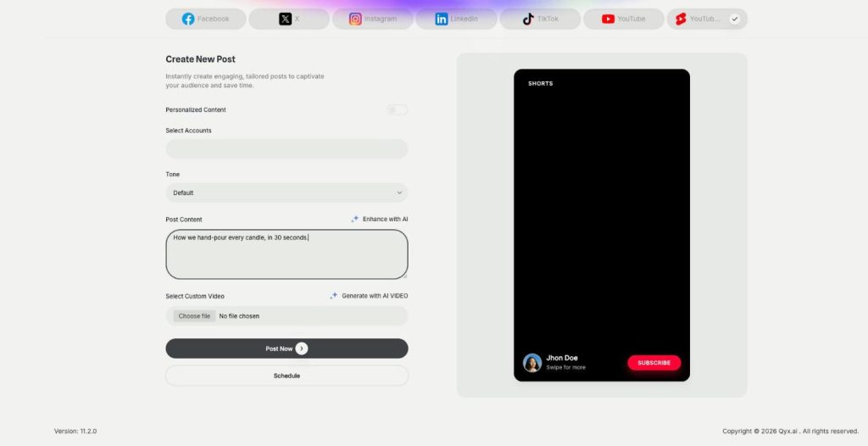Click the Schedule button

287,376
